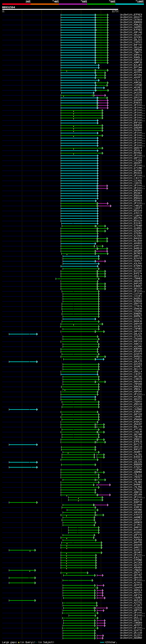The image size is (146, 644).
Task: Click hit label UniRef100_B4F7U0
Action: point(131,45)
